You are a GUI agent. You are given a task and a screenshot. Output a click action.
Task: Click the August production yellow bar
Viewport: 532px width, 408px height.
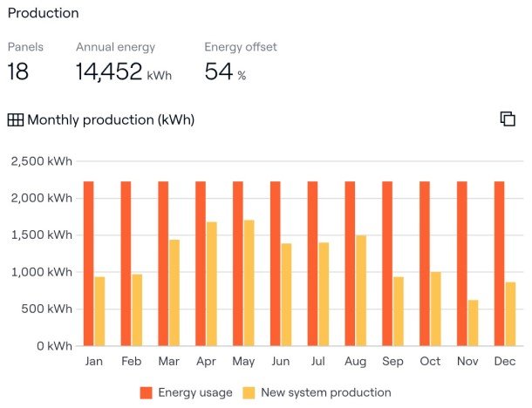pos(361,290)
